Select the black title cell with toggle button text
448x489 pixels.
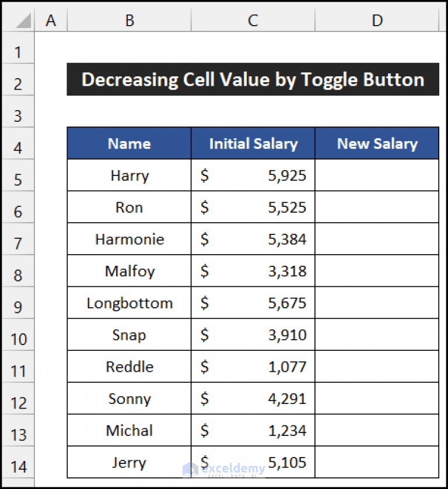pos(253,79)
